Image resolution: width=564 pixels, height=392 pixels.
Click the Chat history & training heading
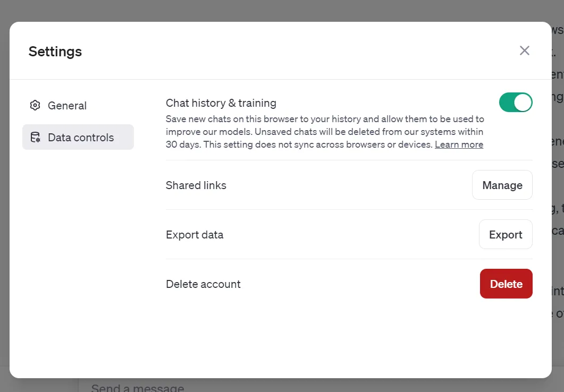pyautogui.click(x=221, y=103)
